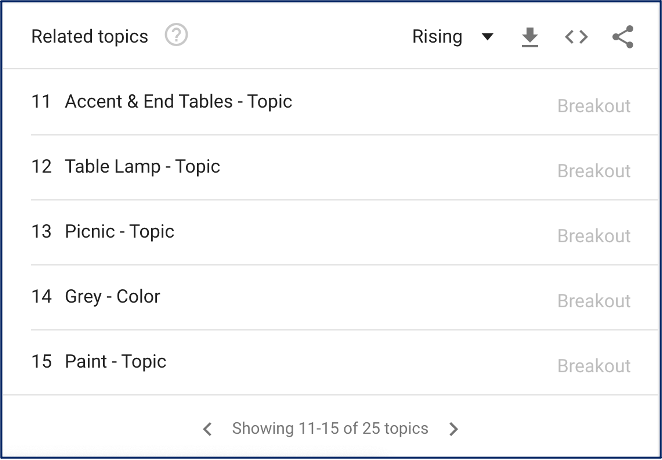
Task: Open Table Lamp topic
Action: pos(142,167)
